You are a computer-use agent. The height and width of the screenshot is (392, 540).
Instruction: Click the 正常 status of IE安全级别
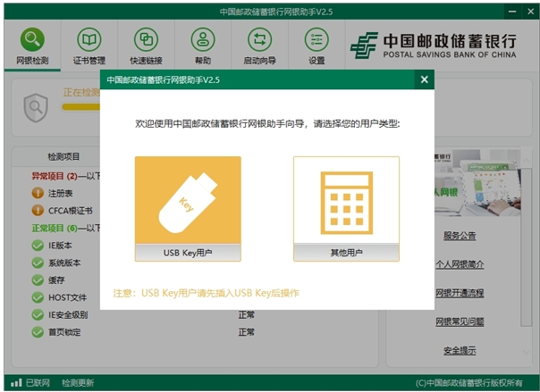pyautogui.click(x=246, y=314)
